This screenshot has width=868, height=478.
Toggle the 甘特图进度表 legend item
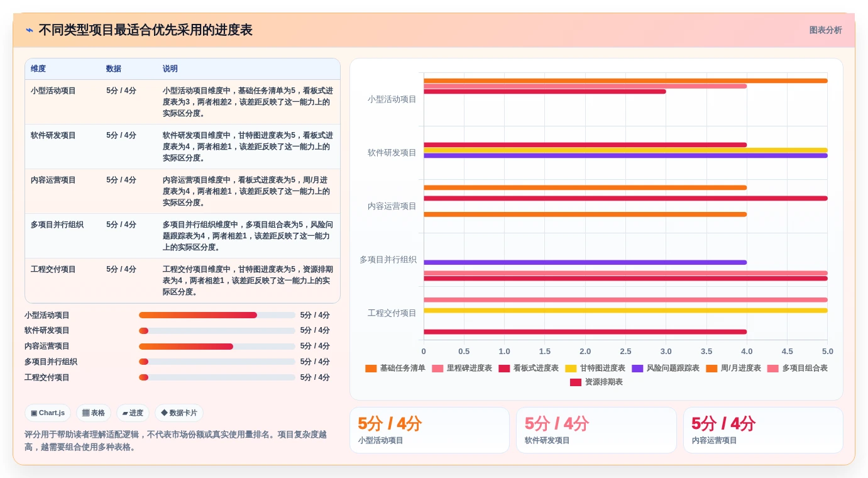tap(595, 368)
